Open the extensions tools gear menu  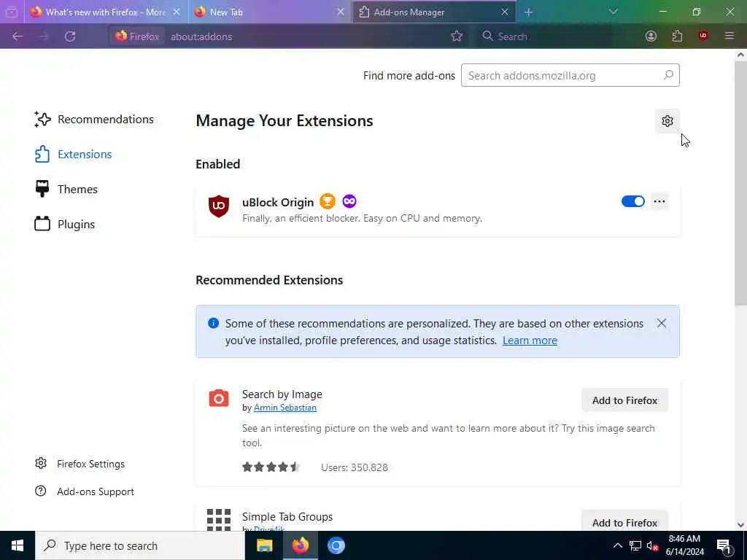667,121
